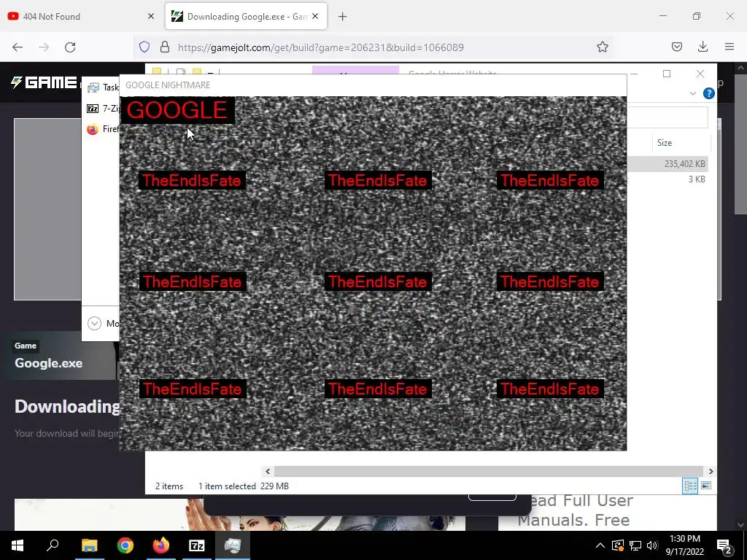
Task: Open 7-Zip from the taskbar
Action: pyautogui.click(x=196, y=545)
